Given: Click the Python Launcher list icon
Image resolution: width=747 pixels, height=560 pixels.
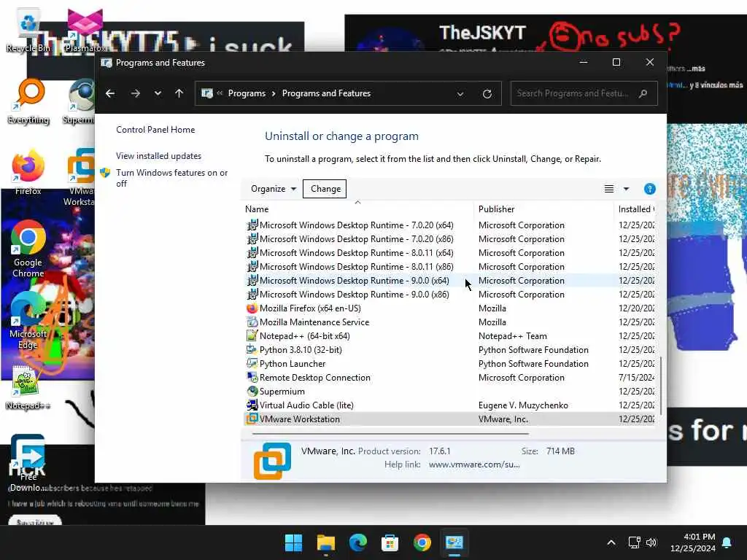Looking at the screenshot, I should (252, 363).
